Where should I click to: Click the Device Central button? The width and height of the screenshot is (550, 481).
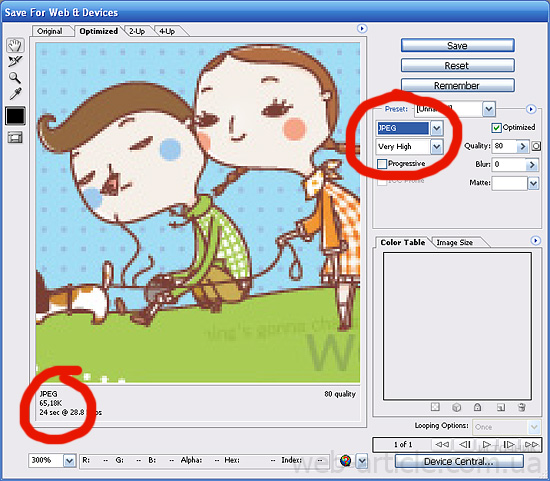[x=459, y=461]
